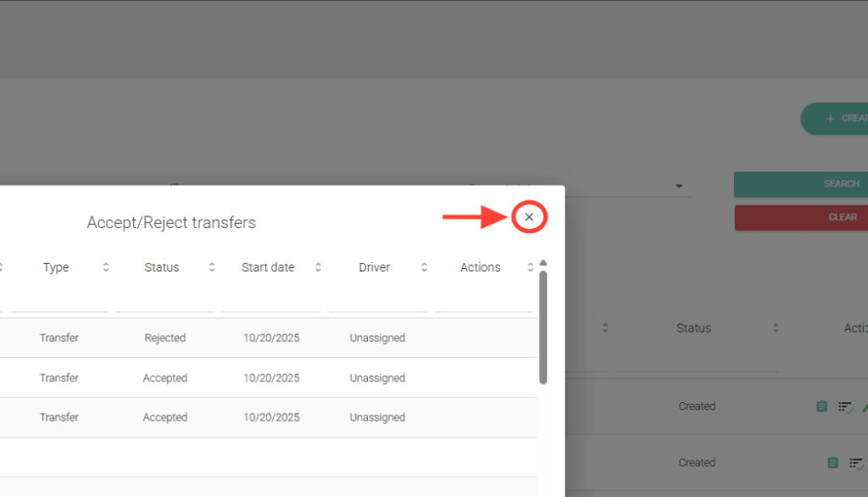Click the checklist icon in first Created row

click(845, 407)
